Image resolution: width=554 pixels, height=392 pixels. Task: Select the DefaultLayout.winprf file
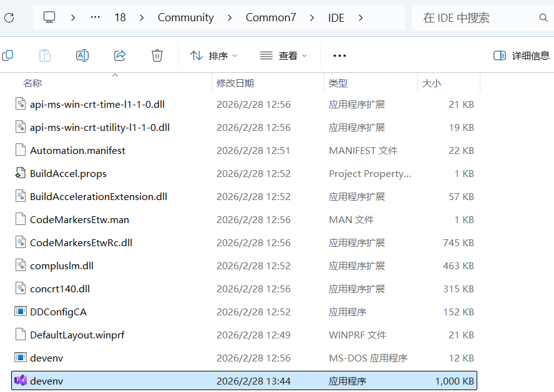click(x=244, y=335)
